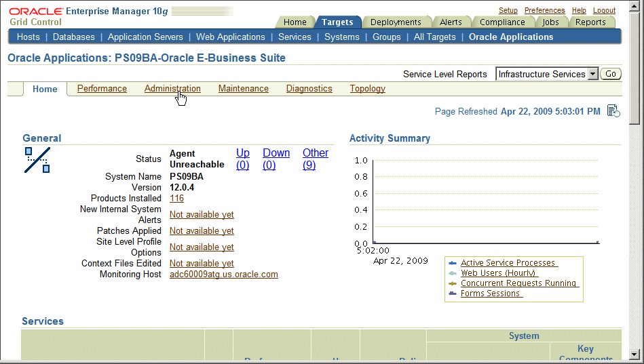Screen dimensions: 644x364
Task: Open the Home top tab
Action: 295,22
